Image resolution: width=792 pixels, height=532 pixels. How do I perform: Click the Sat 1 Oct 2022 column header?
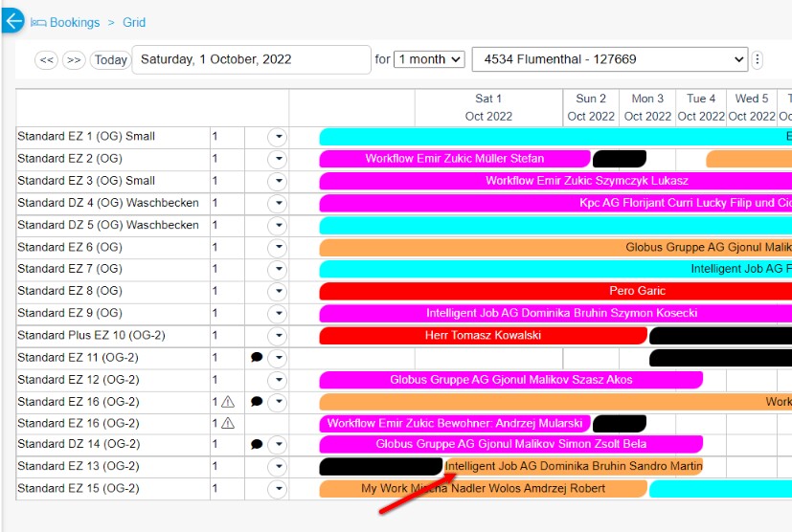point(488,107)
